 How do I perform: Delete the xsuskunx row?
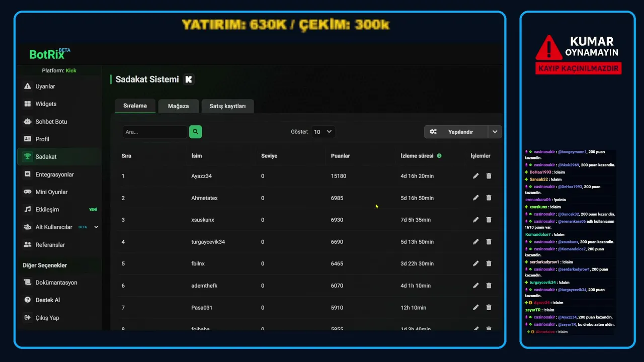[x=489, y=220]
